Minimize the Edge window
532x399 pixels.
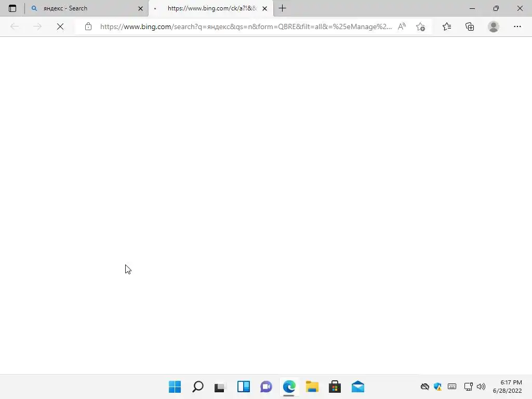click(x=472, y=8)
